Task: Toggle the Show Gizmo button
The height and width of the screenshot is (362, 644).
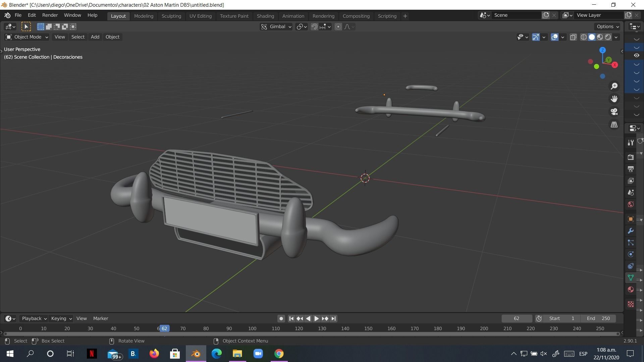Action: pyautogui.click(x=536, y=37)
